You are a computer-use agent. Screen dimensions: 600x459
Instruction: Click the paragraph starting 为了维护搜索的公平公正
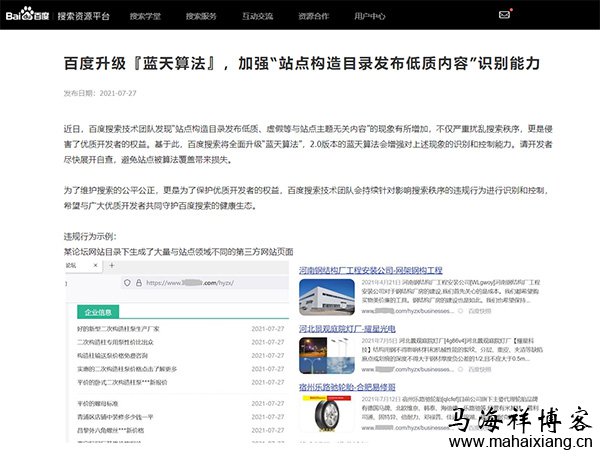point(306,198)
